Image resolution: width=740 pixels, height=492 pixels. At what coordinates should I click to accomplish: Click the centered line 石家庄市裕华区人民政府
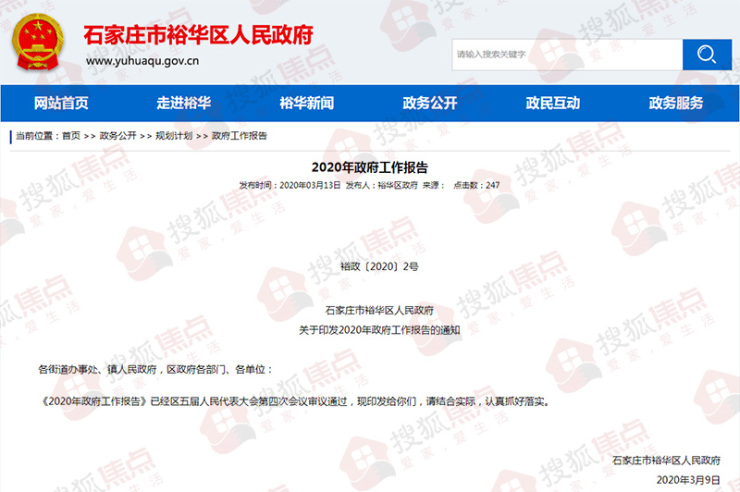pyautogui.click(x=379, y=310)
